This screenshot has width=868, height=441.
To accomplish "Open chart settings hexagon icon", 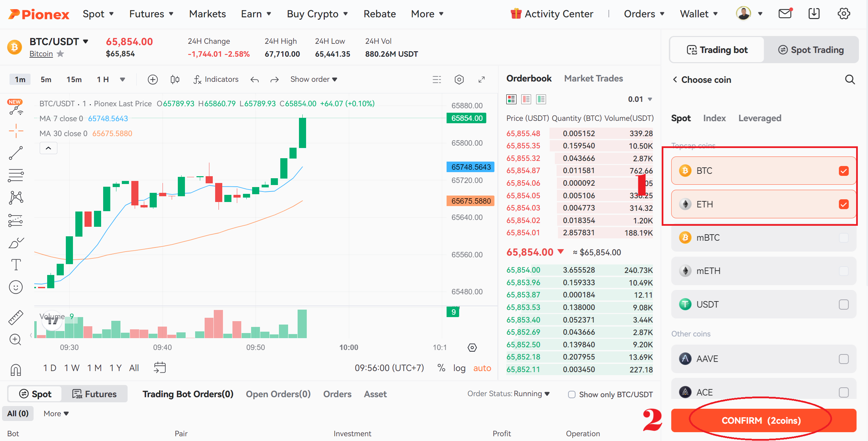I will [459, 79].
